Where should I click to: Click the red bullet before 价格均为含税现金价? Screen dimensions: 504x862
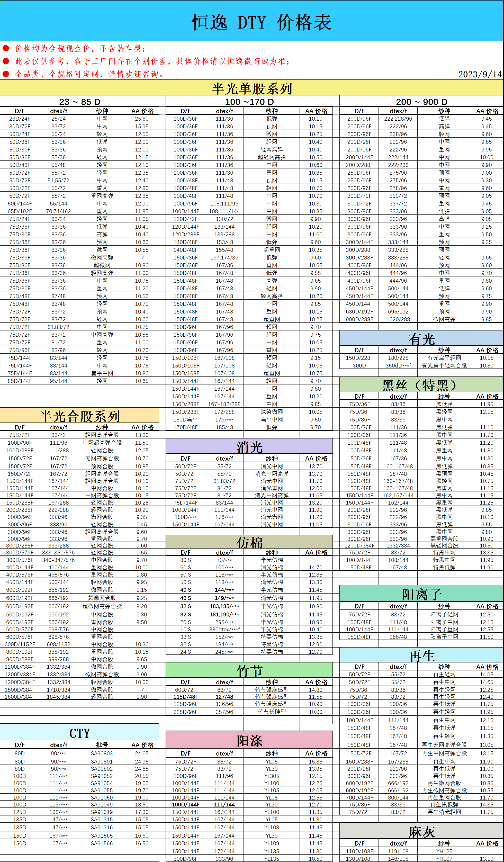click(x=6, y=48)
